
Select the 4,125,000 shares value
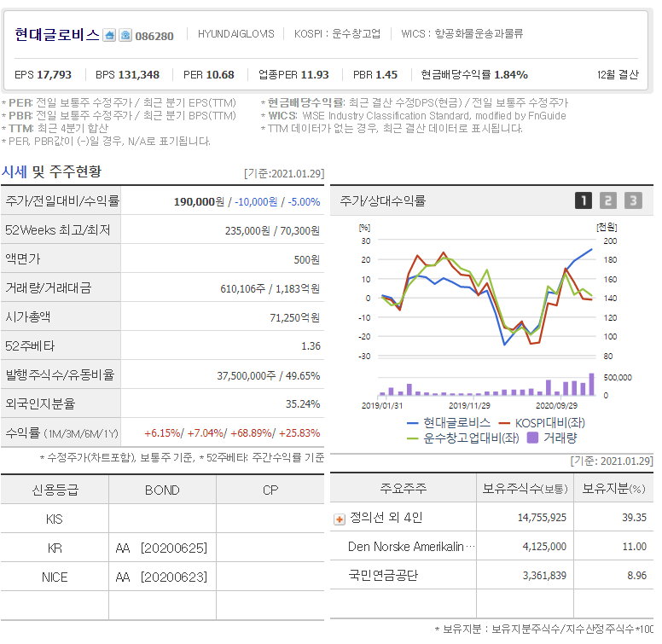[544, 547]
